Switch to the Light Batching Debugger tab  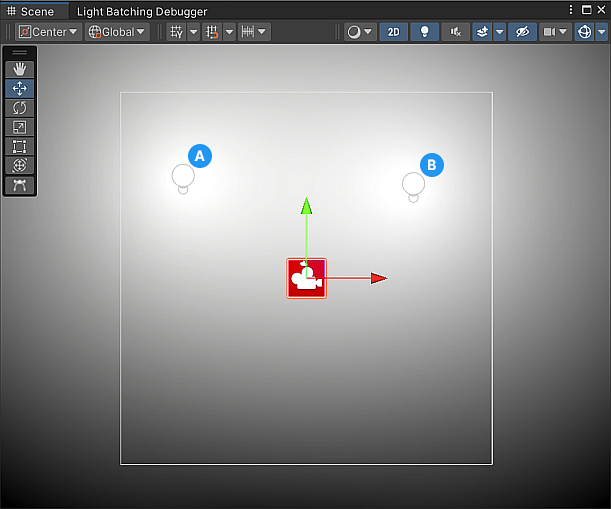tap(142, 11)
